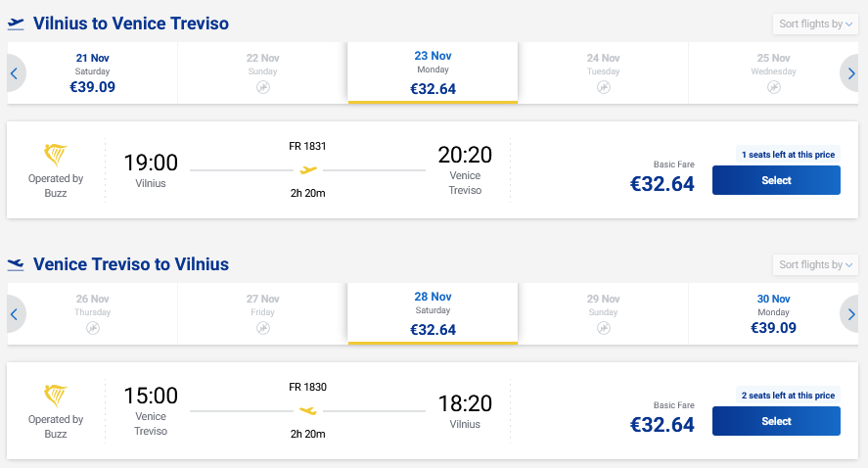This screenshot has height=468, width=868.
Task: Choose the 21 Nov Saturday €39.09 date tab
Action: point(92,73)
